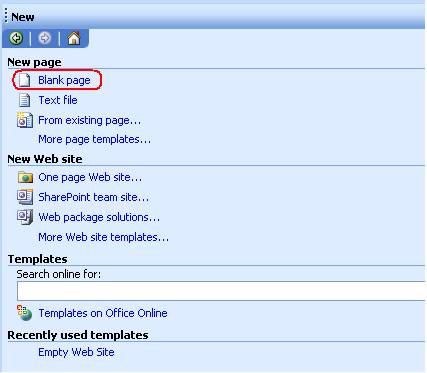Click the Blank page document icon
427x373 pixels.
point(24,80)
